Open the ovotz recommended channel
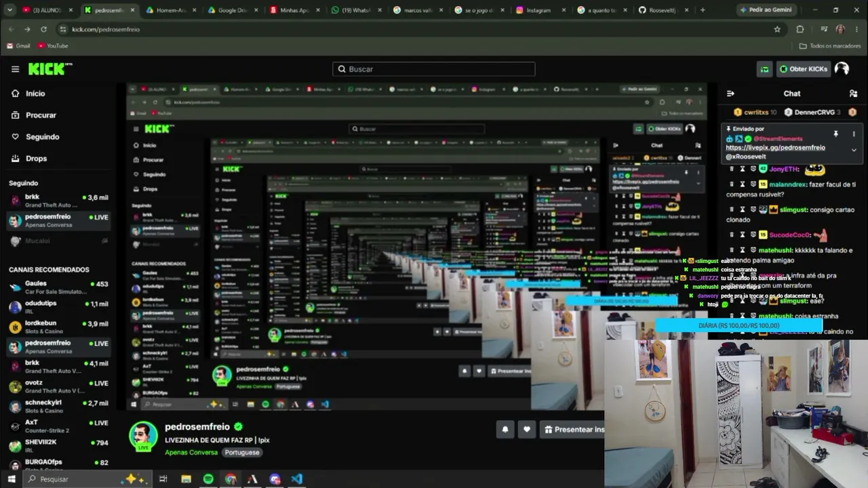 (58, 386)
